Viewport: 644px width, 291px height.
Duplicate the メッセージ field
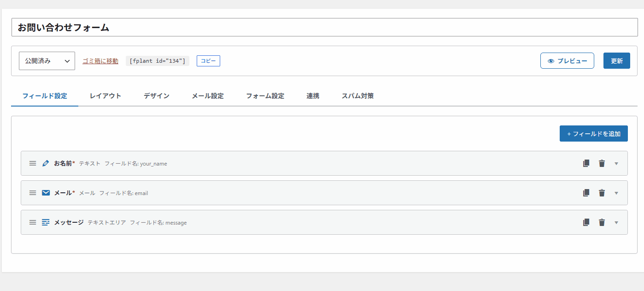586,222
